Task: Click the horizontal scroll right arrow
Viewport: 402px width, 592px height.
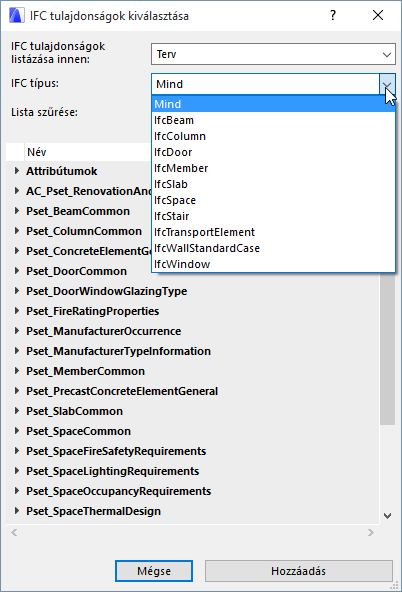Action: click(371, 532)
